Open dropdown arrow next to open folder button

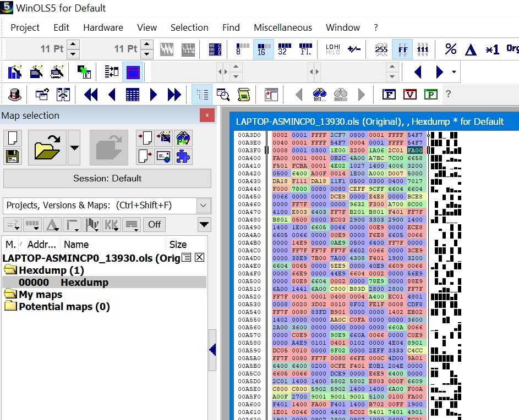point(74,147)
